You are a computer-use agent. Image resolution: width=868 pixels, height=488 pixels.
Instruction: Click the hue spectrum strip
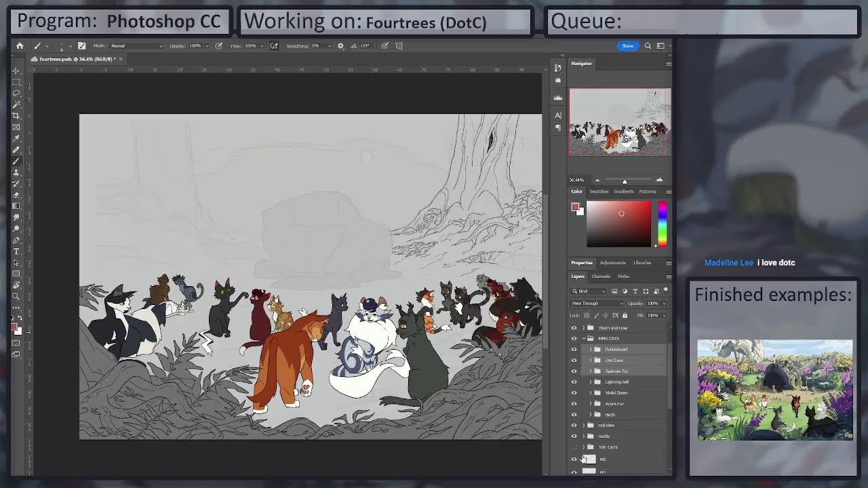click(663, 224)
